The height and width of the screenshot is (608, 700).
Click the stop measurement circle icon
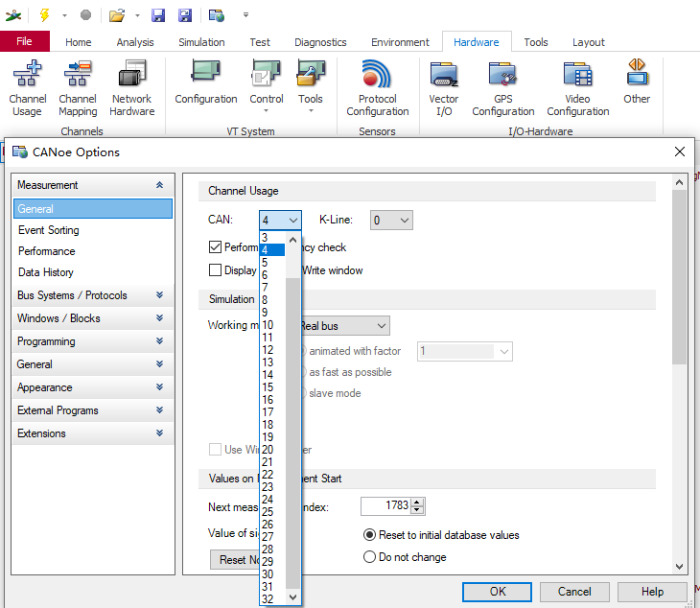coord(85,15)
